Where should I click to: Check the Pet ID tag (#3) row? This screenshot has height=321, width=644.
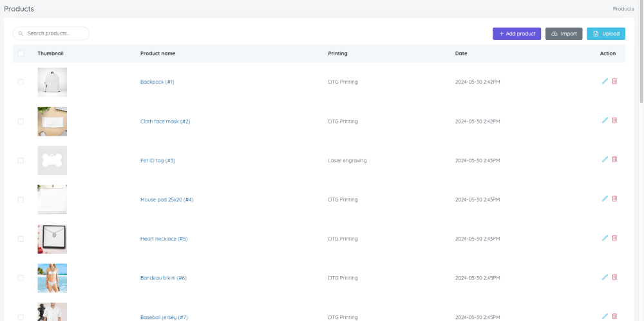tap(21, 161)
